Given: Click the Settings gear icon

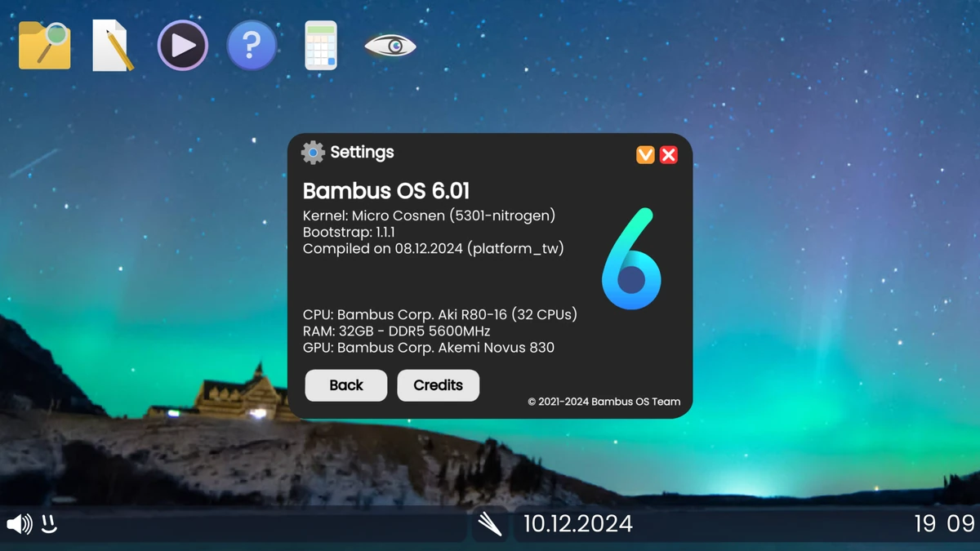Looking at the screenshot, I should click(312, 153).
